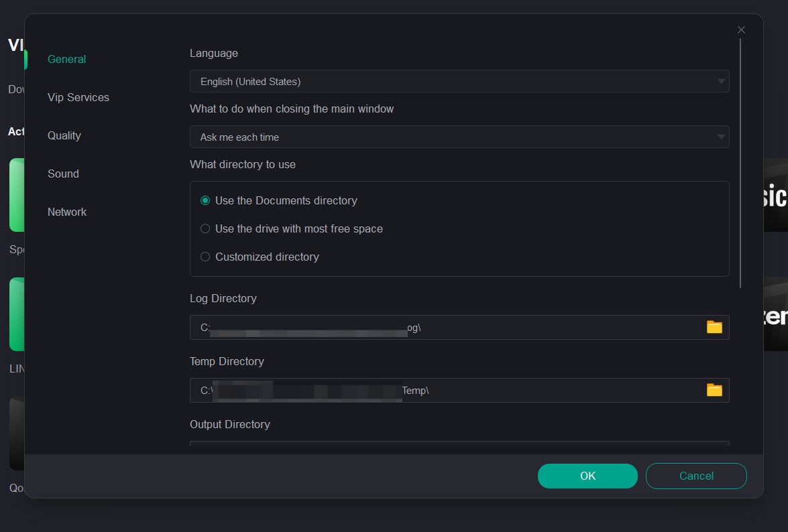Open the Ask me each time dropdown
The width and height of the screenshot is (788, 532).
click(459, 137)
